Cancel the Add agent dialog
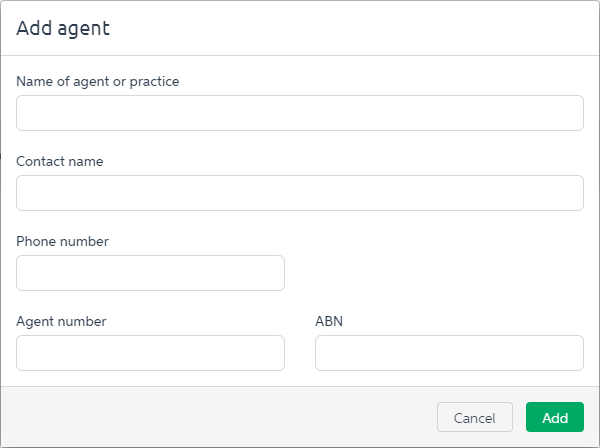This screenshot has height=448, width=600. coord(474,418)
